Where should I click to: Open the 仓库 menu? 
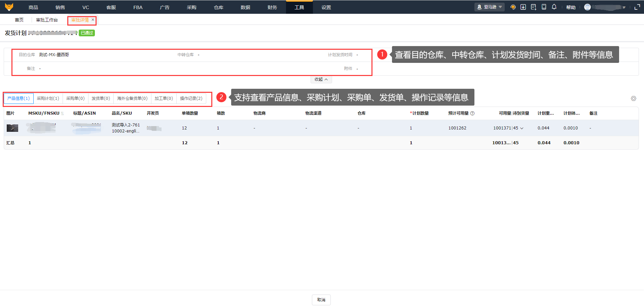219,7
